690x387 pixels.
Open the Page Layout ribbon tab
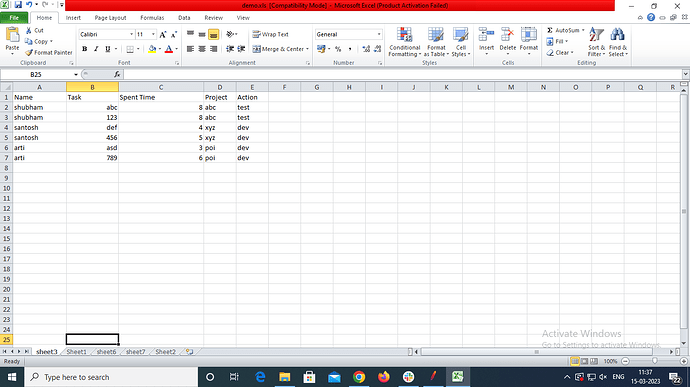click(x=110, y=18)
